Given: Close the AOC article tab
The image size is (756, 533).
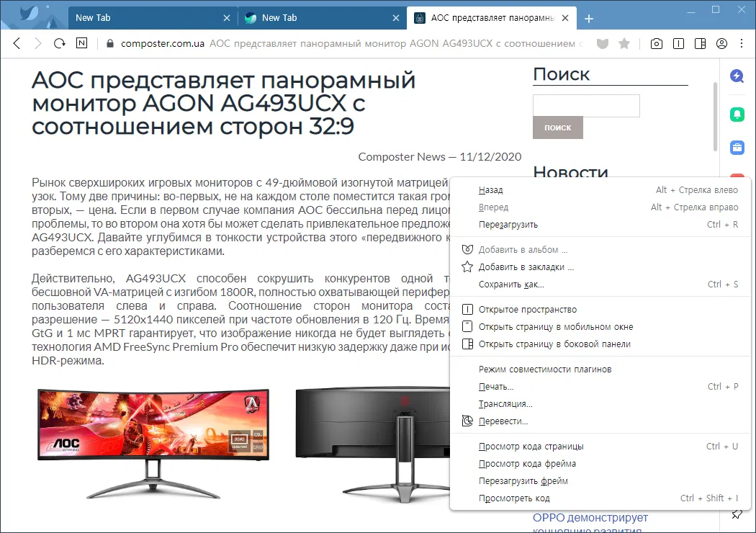Looking at the screenshot, I should (565, 18).
